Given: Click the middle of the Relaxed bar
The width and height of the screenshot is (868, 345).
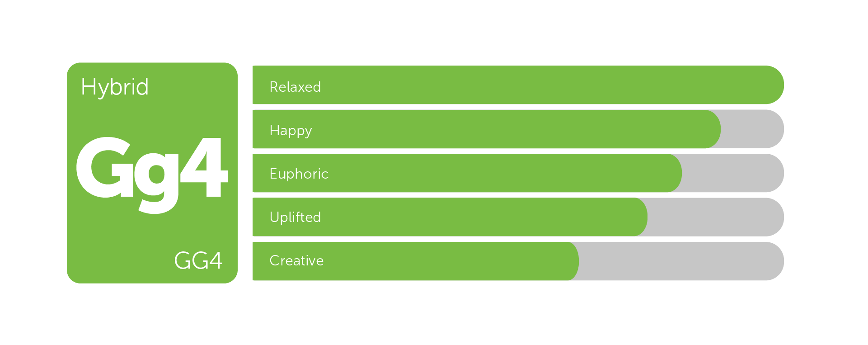Looking at the screenshot, I should coord(518,85).
